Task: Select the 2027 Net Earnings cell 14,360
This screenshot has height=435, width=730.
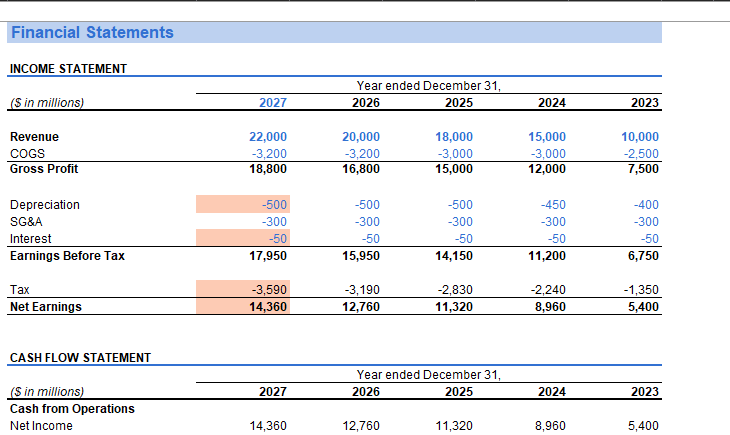Action: point(243,306)
